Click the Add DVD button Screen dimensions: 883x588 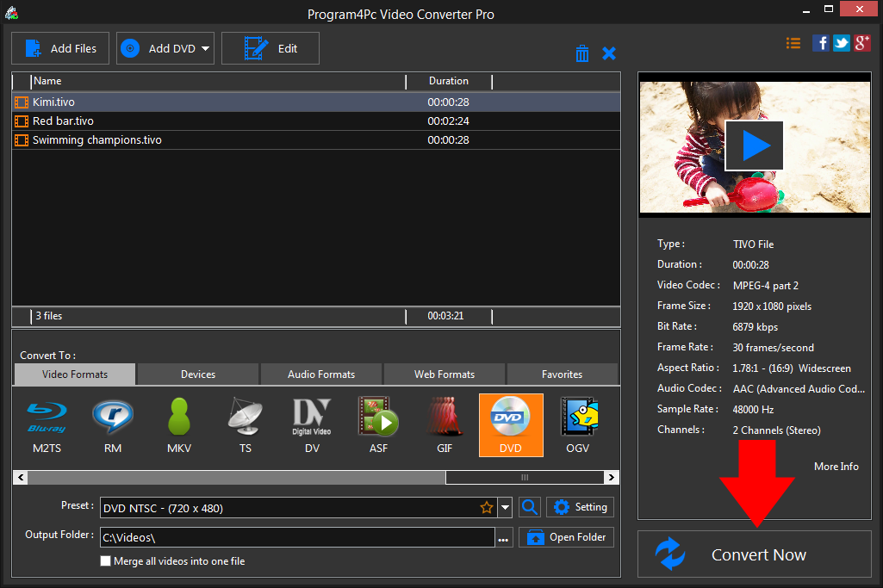point(165,48)
